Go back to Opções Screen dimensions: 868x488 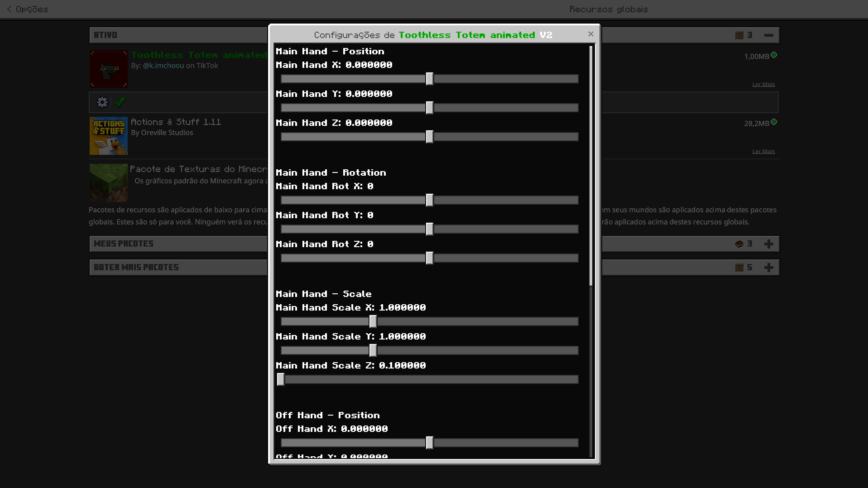point(28,9)
